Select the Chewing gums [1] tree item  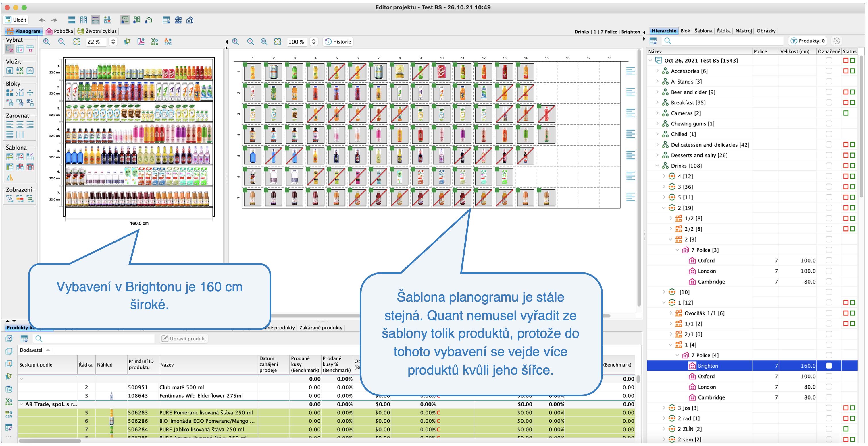click(692, 123)
